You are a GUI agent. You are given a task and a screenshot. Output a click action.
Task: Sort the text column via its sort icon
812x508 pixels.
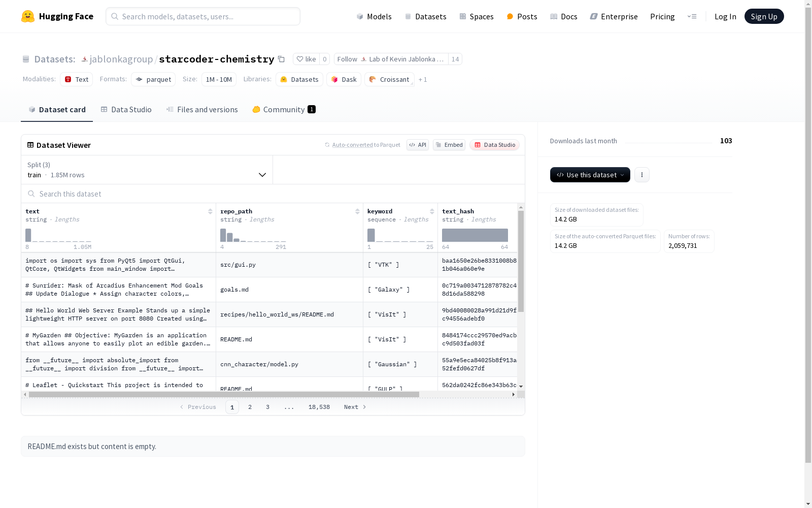pyautogui.click(x=210, y=211)
